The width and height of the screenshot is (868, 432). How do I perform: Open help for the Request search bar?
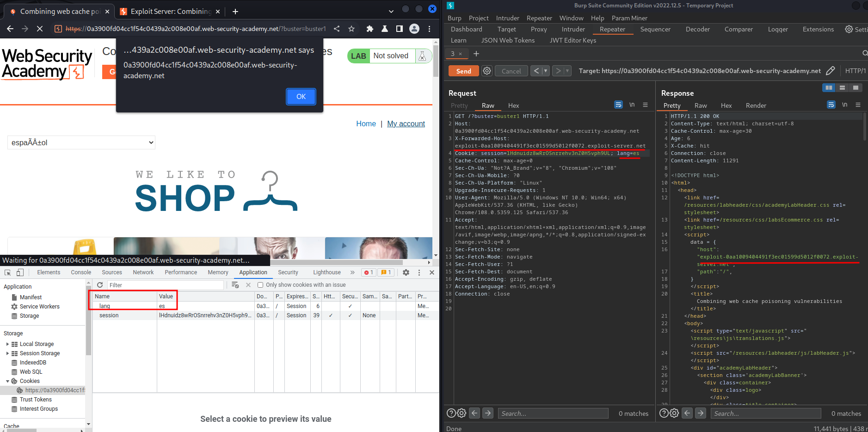point(451,413)
